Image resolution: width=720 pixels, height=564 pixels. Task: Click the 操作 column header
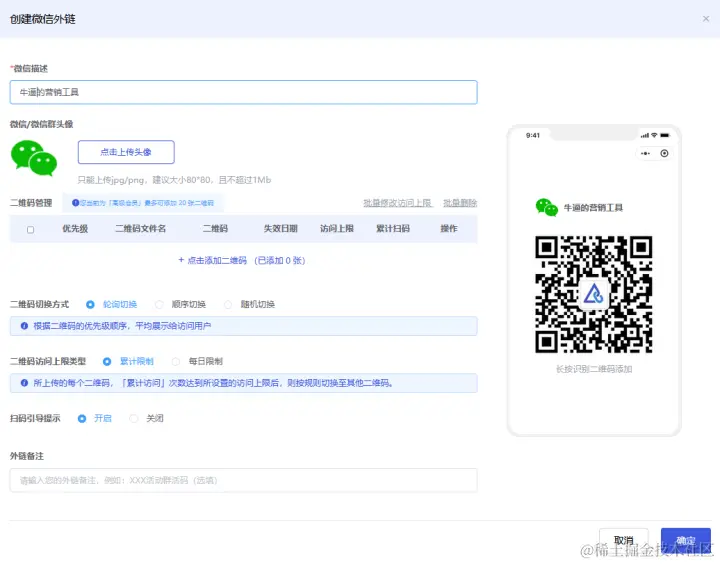449,229
